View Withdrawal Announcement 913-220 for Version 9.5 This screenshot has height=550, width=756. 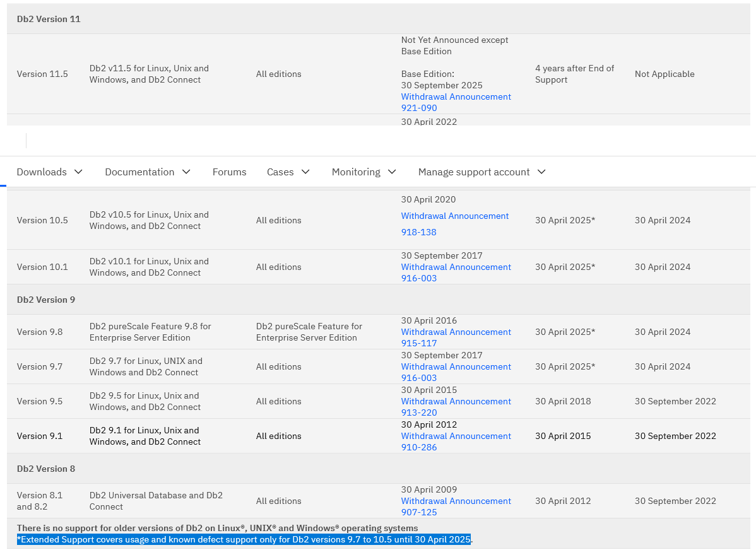coord(456,407)
